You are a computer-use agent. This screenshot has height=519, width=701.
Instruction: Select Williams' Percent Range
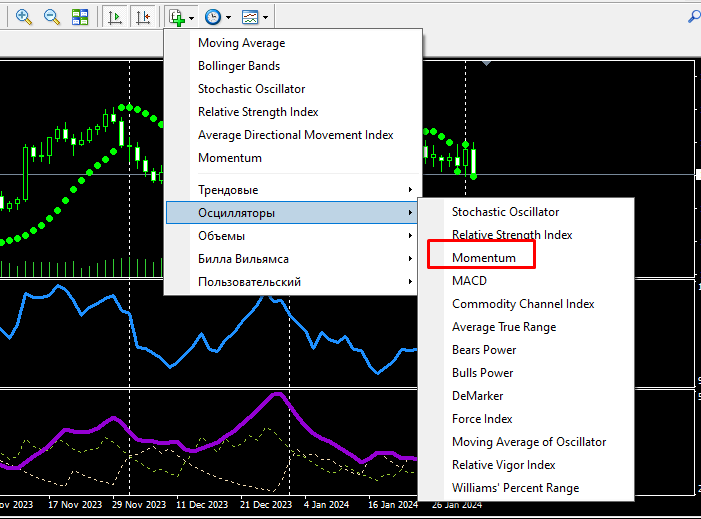(526, 488)
